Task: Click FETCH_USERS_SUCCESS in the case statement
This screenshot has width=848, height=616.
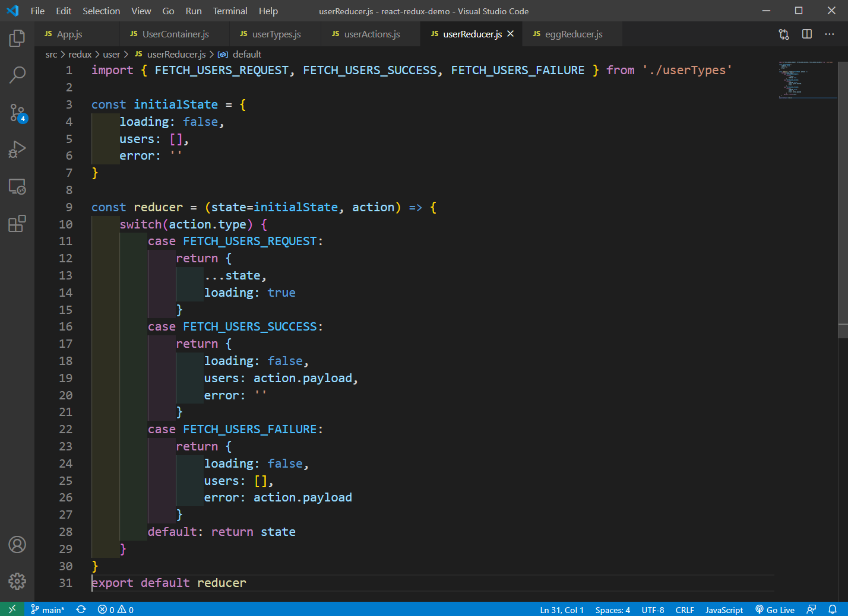Action: [x=250, y=327]
